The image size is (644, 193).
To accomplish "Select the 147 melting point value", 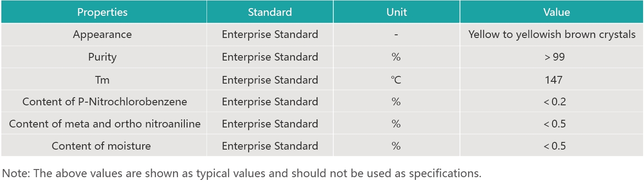I will [554, 80].
